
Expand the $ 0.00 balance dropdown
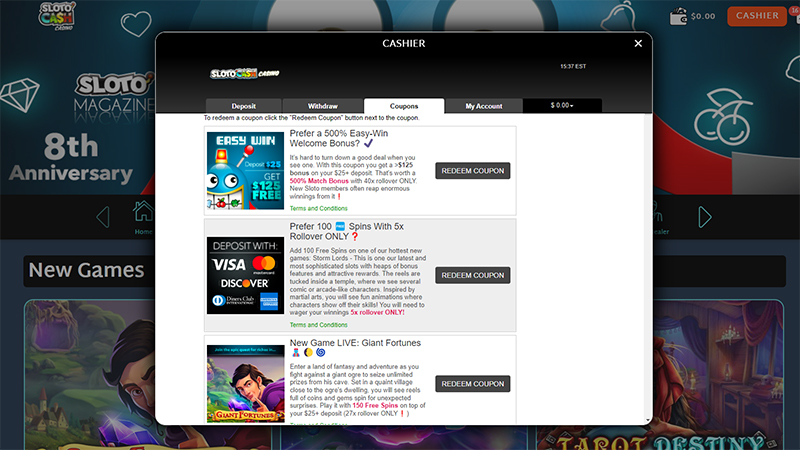(x=562, y=105)
